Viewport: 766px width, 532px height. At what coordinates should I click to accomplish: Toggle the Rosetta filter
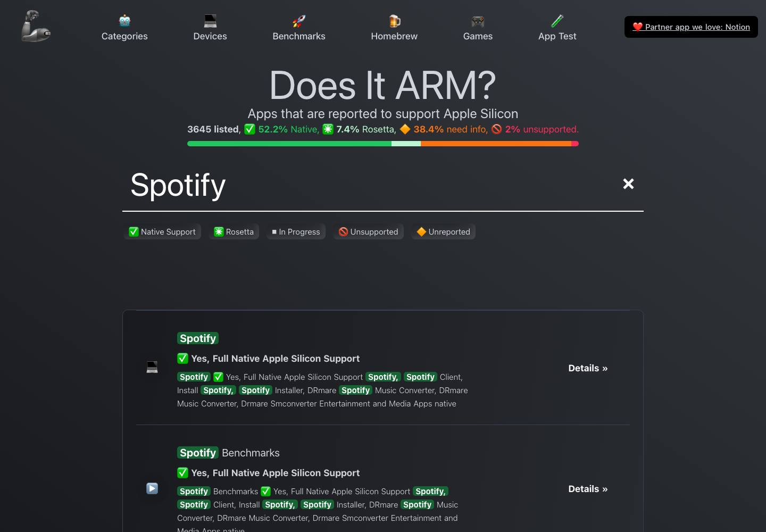(234, 232)
